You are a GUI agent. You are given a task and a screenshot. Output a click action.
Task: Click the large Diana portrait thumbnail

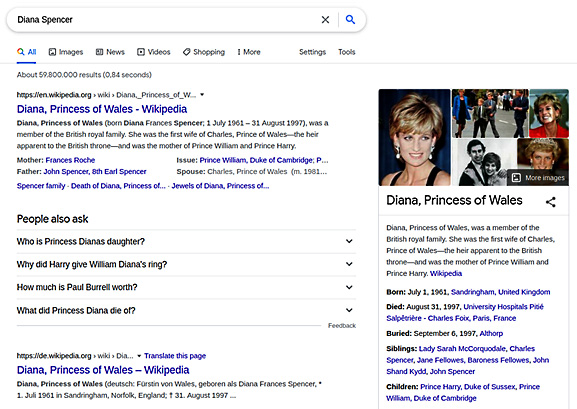pyautogui.click(x=414, y=137)
